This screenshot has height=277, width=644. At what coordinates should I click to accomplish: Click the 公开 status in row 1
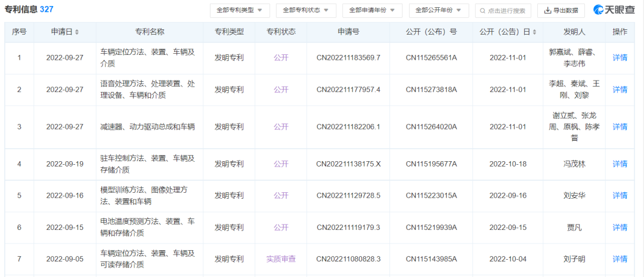(281, 58)
